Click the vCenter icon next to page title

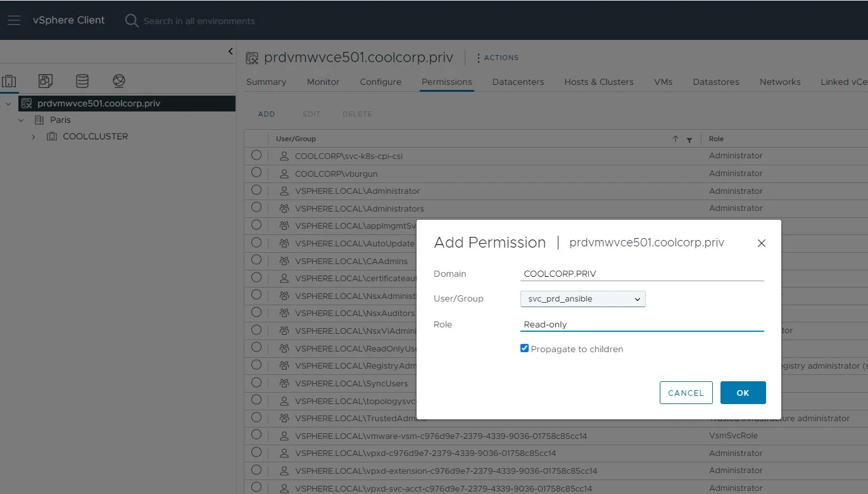point(252,58)
